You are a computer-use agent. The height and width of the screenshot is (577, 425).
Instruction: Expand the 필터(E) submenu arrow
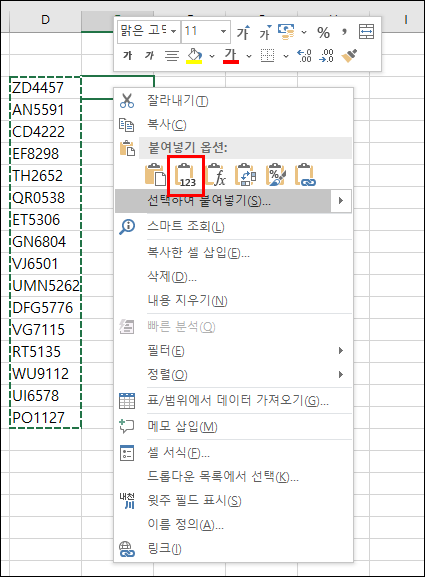click(341, 351)
